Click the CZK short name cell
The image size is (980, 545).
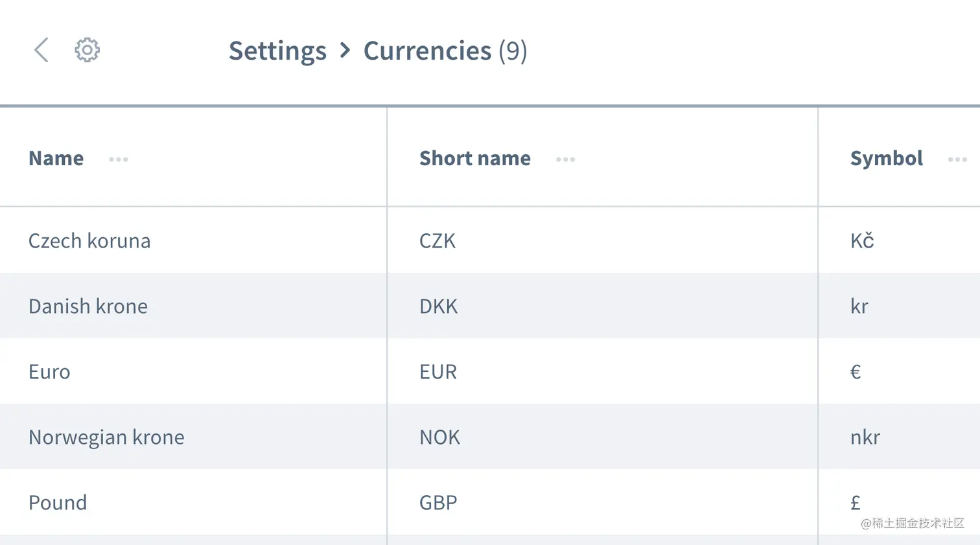pyautogui.click(x=437, y=241)
